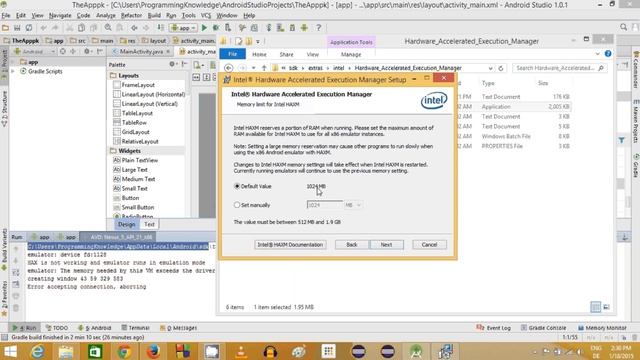Click the Project panel settings gear icon

click(87, 51)
